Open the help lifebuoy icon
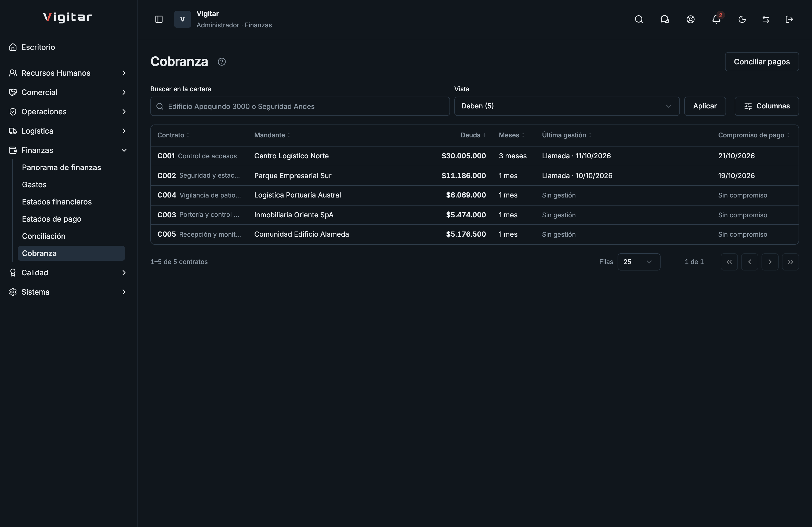 point(691,19)
